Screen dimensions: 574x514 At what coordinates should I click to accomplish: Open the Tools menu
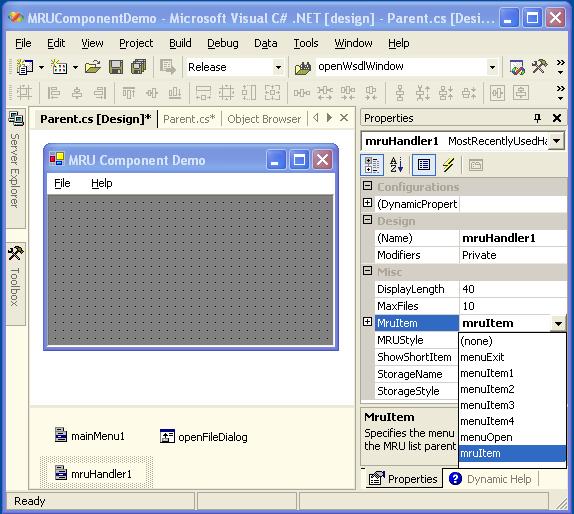click(x=306, y=43)
